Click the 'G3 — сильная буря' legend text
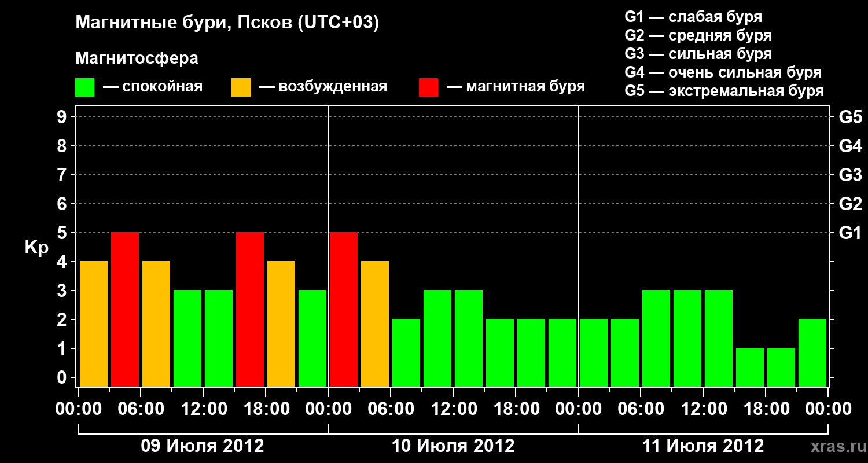Image resolution: width=868 pixels, height=463 pixels. coord(698,54)
